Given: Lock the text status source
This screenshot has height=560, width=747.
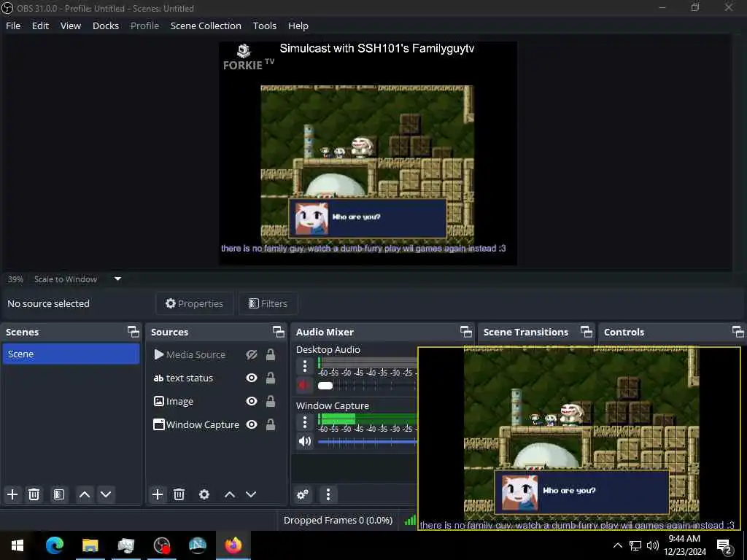Looking at the screenshot, I should [x=271, y=378].
